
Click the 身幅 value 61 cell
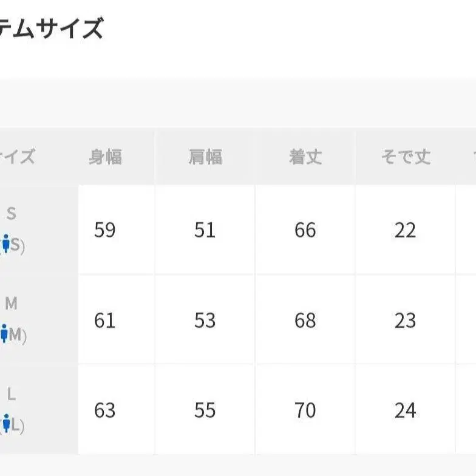coord(117,319)
